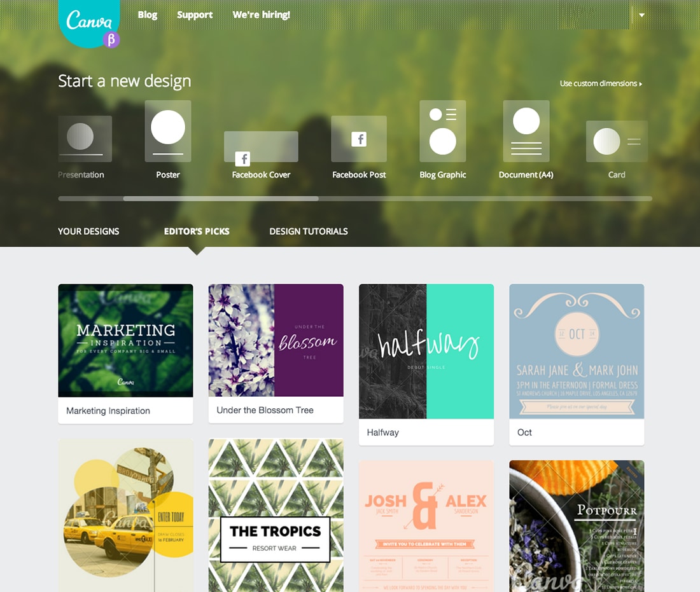Start a Facebook Cover design
This screenshot has height=592, width=700.
pyautogui.click(x=261, y=147)
